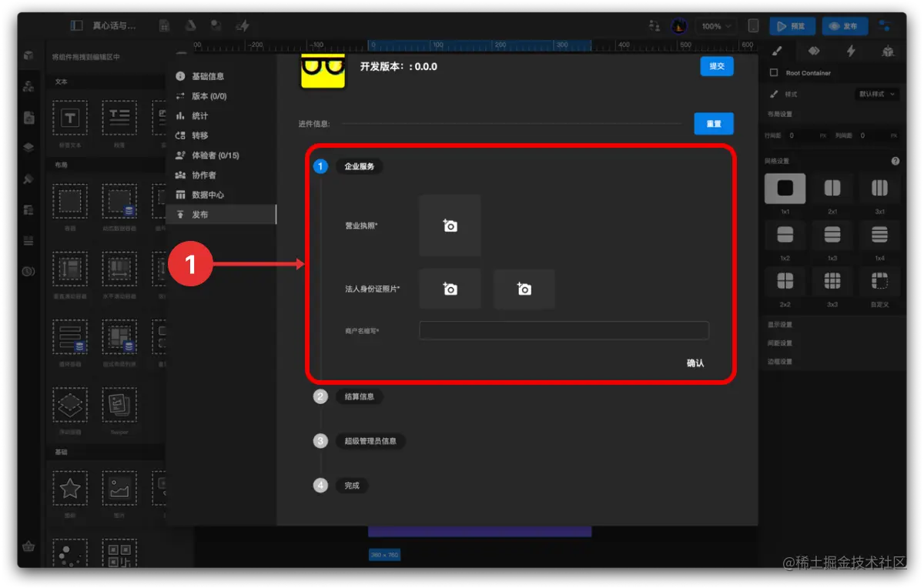
Task: Click the phone device preview icon
Action: coord(753,25)
